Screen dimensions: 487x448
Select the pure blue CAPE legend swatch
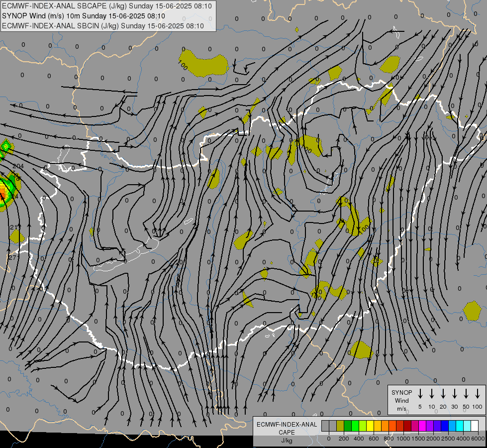point(444,426)
